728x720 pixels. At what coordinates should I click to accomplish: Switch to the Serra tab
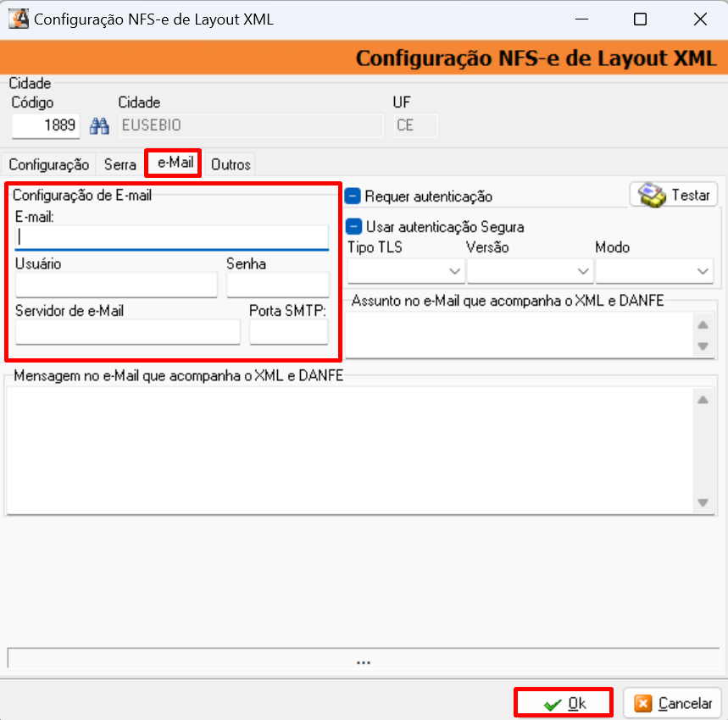[120, 164]
